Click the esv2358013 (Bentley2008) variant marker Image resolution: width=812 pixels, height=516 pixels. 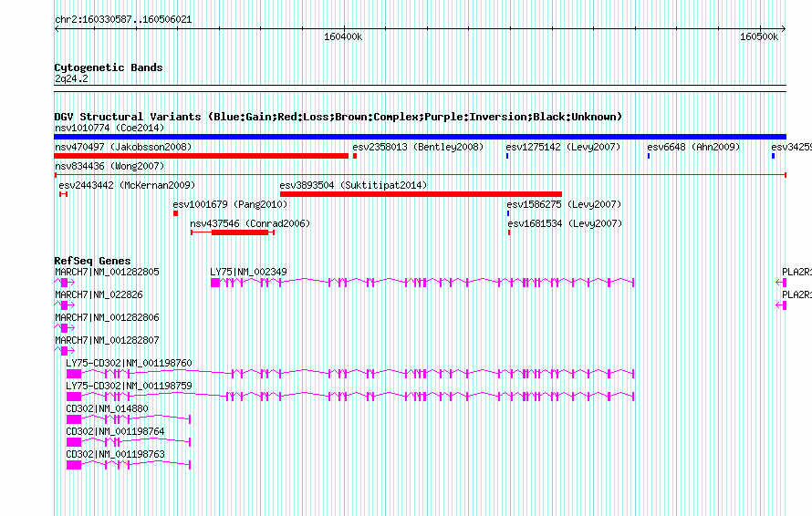point(355,156)
